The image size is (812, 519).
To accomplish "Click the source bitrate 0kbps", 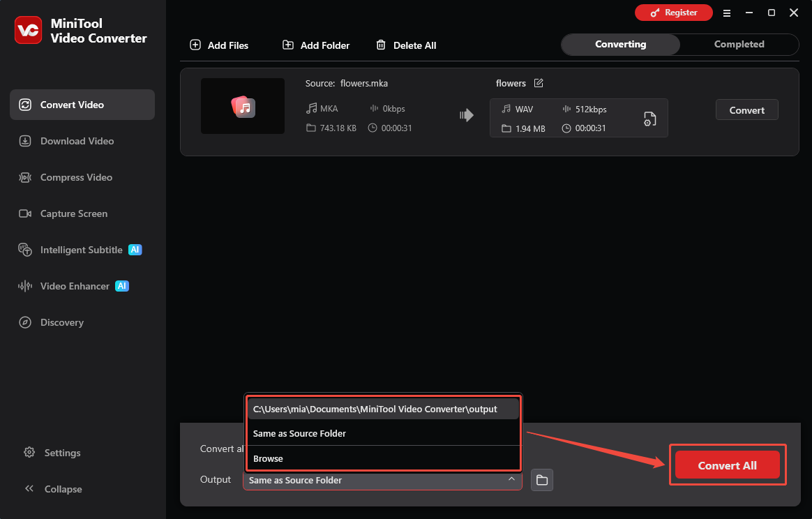I will 393,109.
